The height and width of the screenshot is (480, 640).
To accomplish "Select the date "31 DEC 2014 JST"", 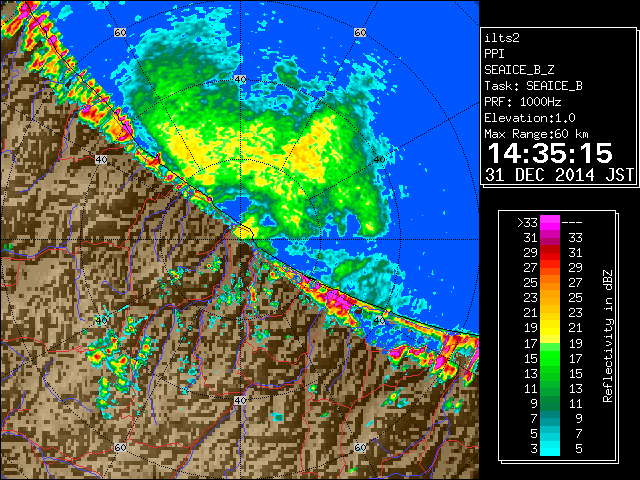I will 559,175.
